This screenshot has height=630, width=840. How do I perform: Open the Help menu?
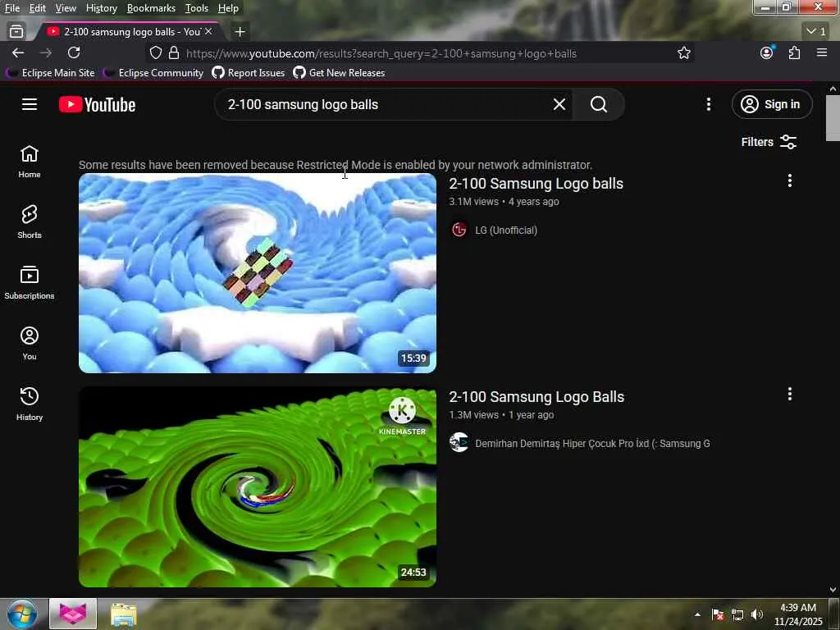228,8
